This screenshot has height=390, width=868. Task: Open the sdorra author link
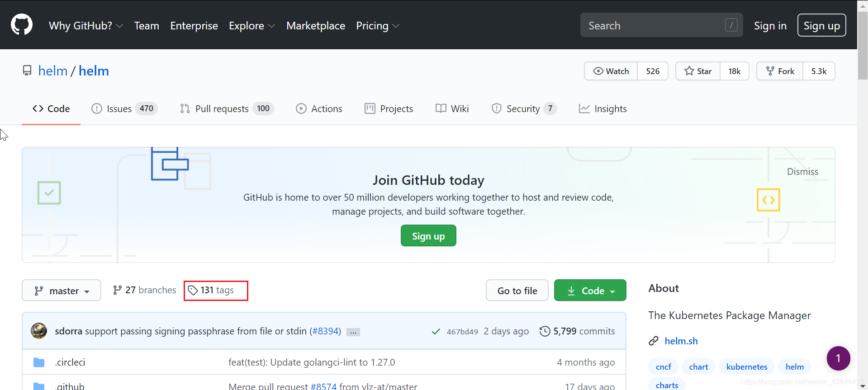tap(69, 331)
